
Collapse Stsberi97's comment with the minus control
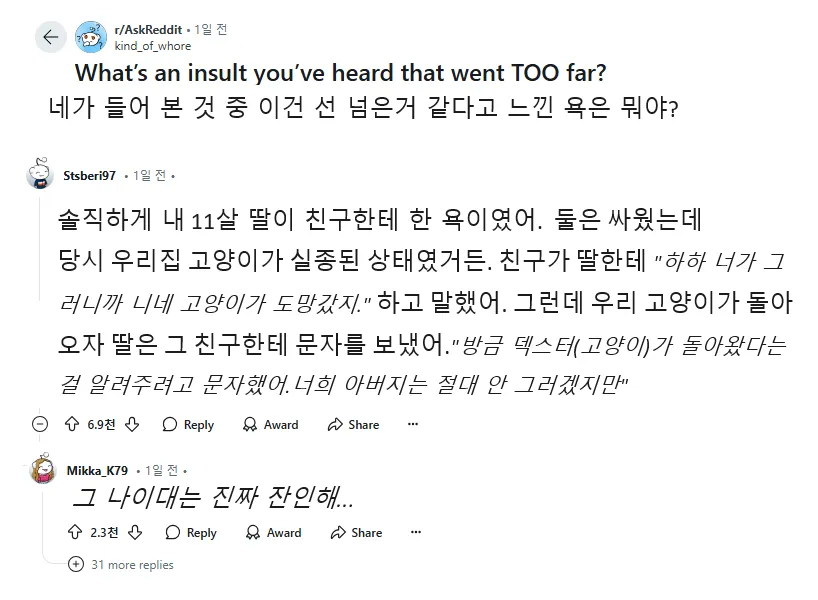(39, 423)
